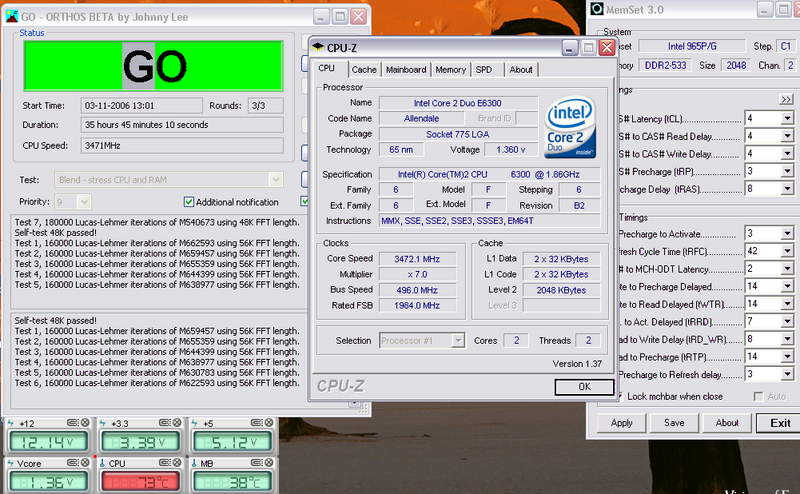Open settings icon on the Vcore gadget
Viewport: 800px width, 494px height.
click(73, 462)
